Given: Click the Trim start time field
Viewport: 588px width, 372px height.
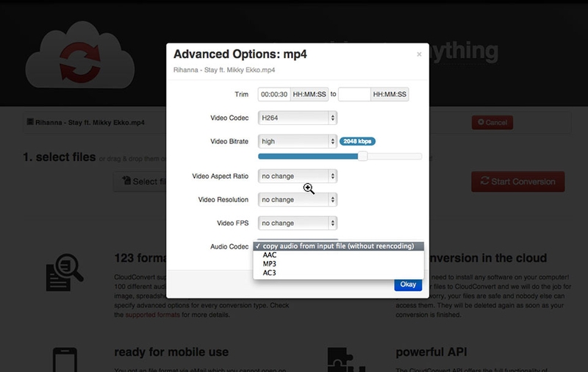Looking at the screenshot, I should [274, 95].
